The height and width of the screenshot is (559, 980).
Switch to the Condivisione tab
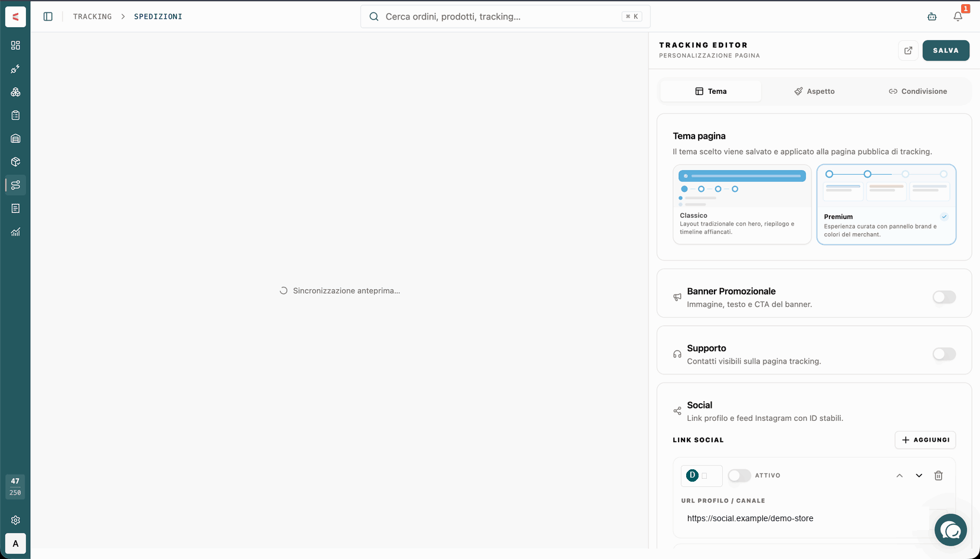(917, 91)
